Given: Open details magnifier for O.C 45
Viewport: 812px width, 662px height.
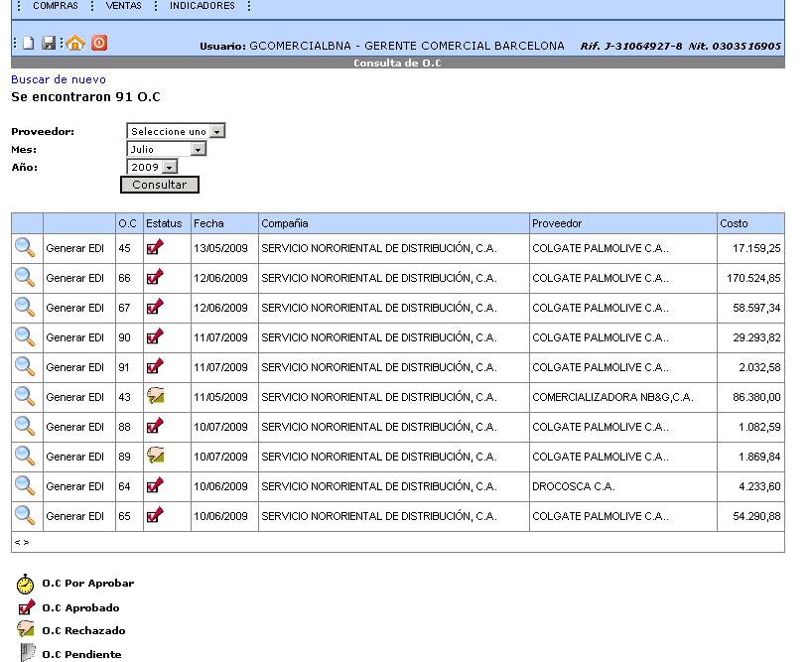Looking at the screenshot, I should point(25,247).
